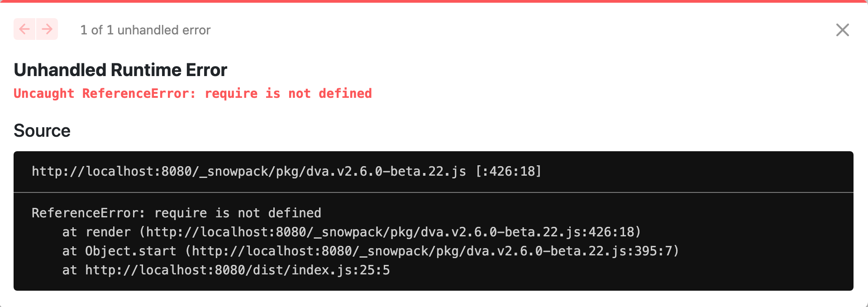Click the '1 of 1 unhandled error' label

coord(145,30)
